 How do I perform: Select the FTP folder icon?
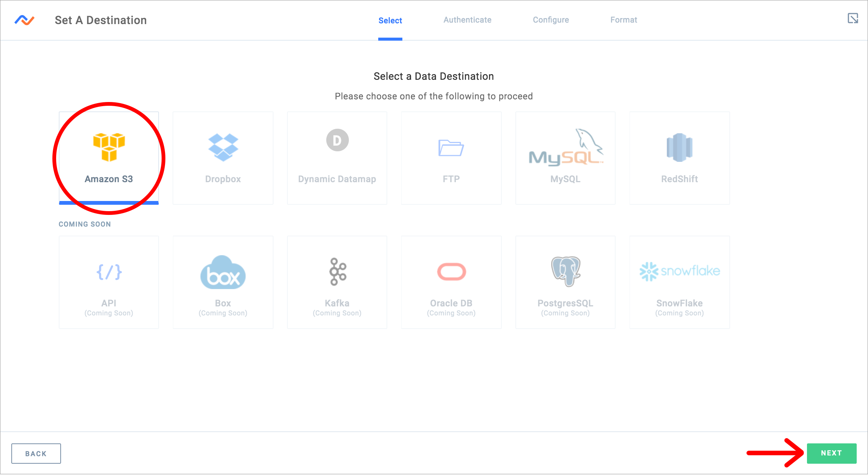click(451, 148)
